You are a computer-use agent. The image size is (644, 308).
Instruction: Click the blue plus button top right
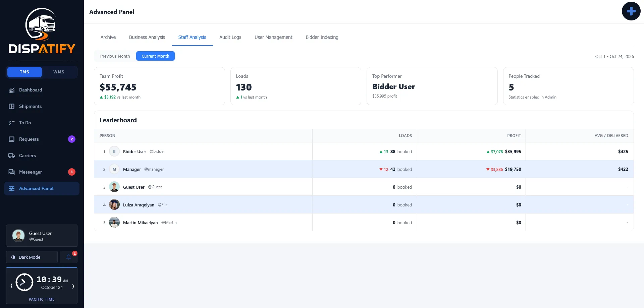631,11
